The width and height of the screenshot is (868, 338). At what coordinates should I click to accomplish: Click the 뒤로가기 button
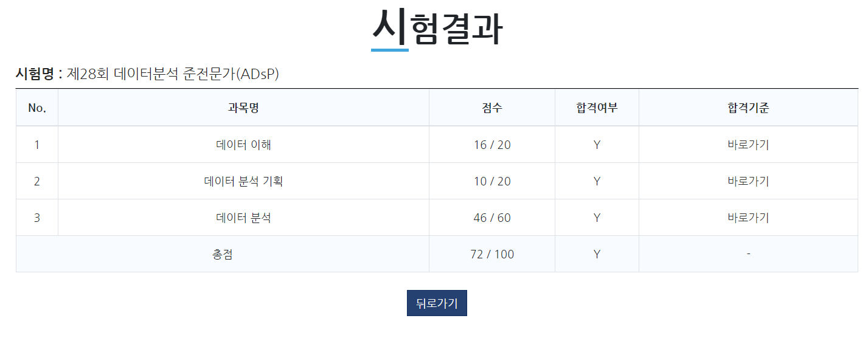coord(437,303)
